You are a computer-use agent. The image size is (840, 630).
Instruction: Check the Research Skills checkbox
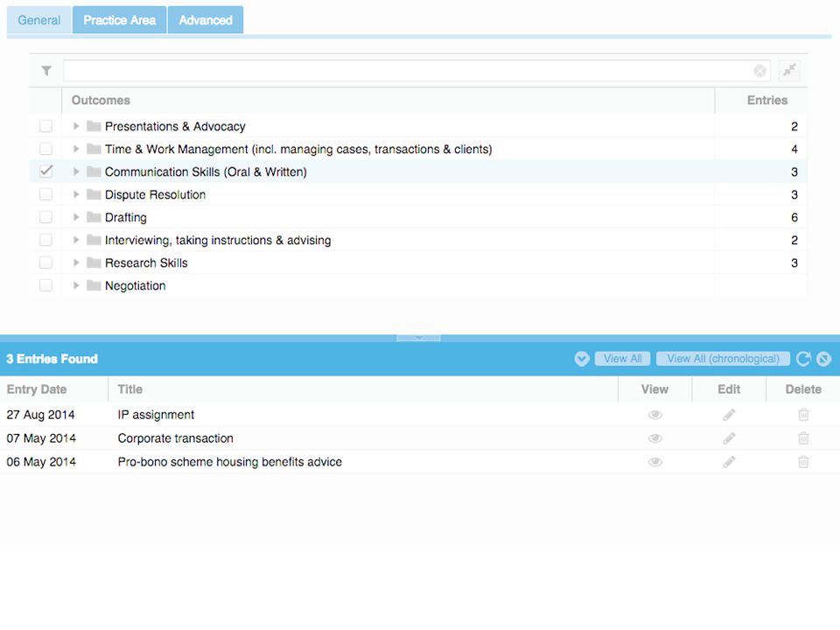46,263
